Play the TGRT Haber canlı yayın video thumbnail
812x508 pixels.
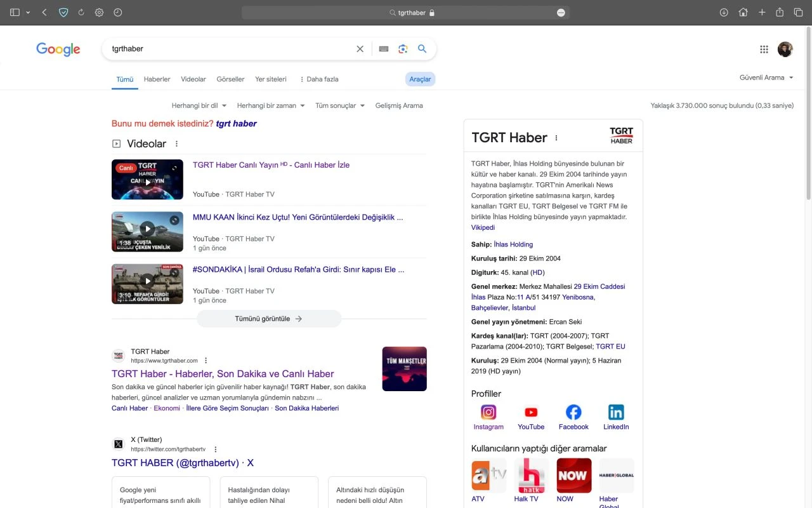point(147,179)
